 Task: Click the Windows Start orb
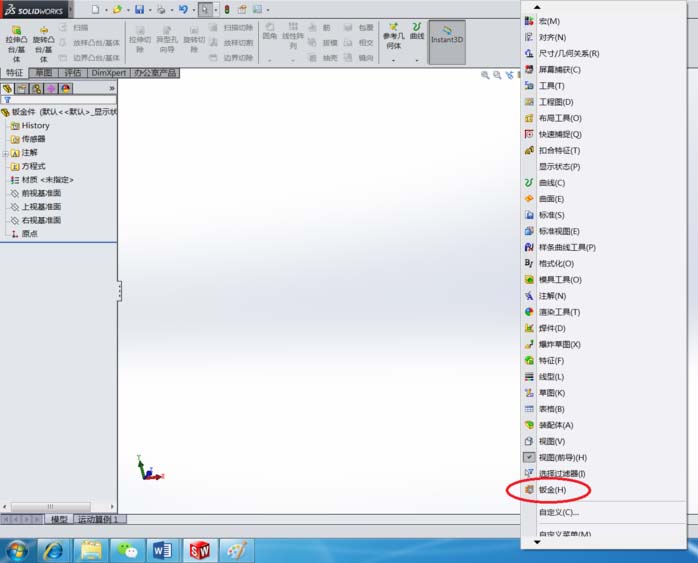[x=17, y=551]
